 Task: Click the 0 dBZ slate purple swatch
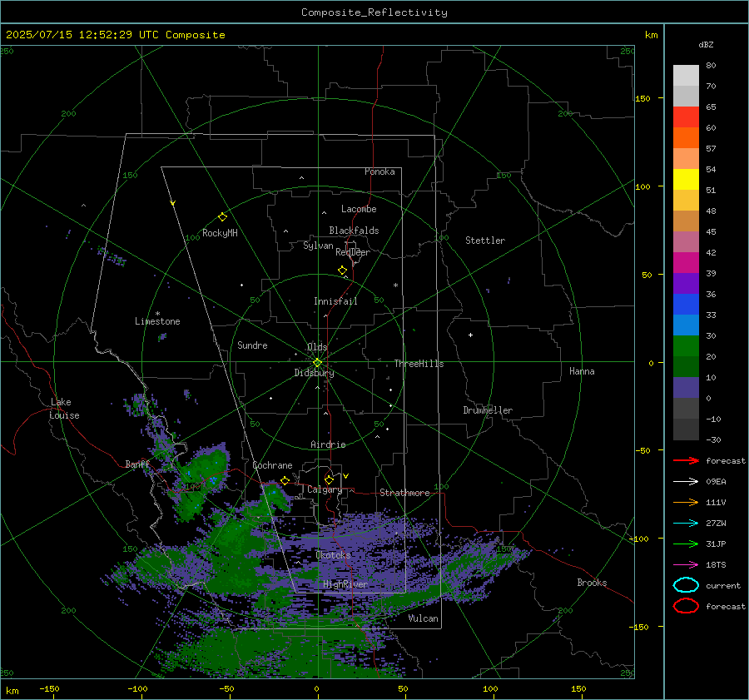coord(686,388)
